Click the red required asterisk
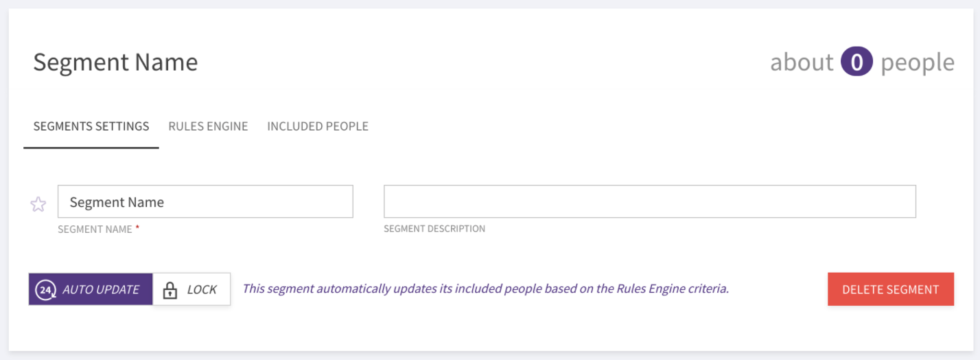This screenshot has width=980, height=360. pyautogui.click(x=137, y=228)
